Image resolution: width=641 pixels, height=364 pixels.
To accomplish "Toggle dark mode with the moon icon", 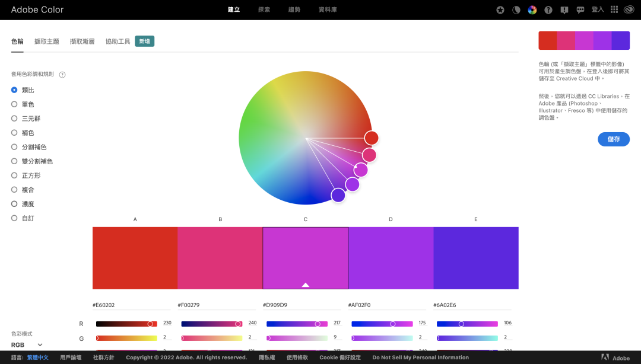I will (516, 10).
